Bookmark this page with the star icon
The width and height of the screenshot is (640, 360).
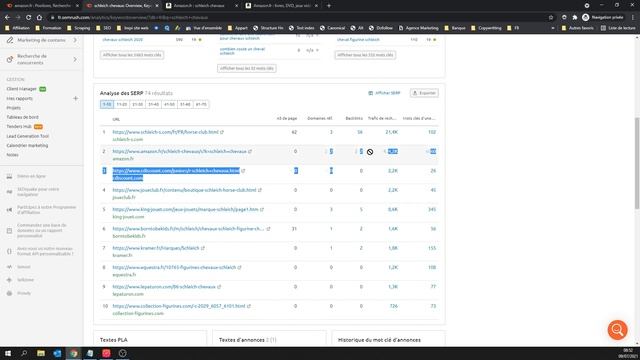click(551, 18)
